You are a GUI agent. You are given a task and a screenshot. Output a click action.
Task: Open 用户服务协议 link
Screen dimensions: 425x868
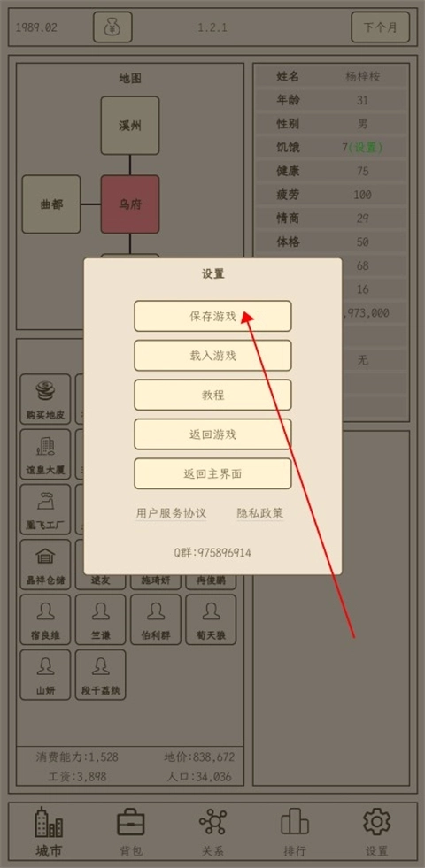pos(171,513)
